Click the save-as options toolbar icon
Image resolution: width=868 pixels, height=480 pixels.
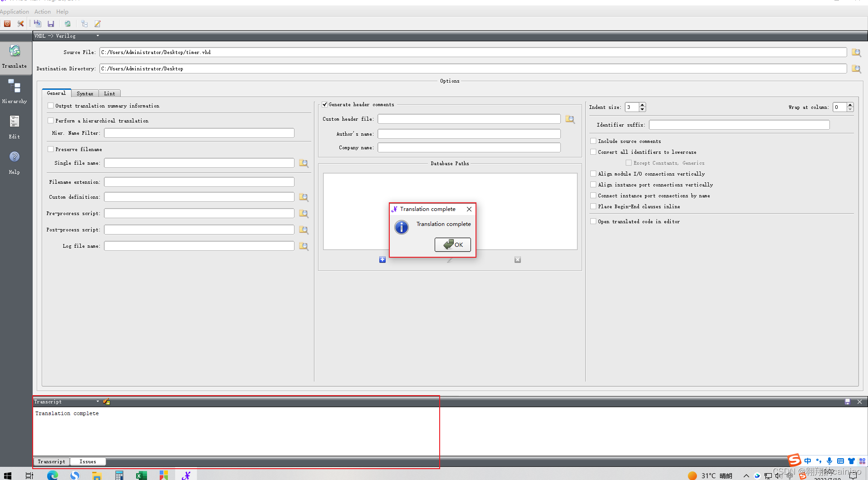tap(38, 24)
